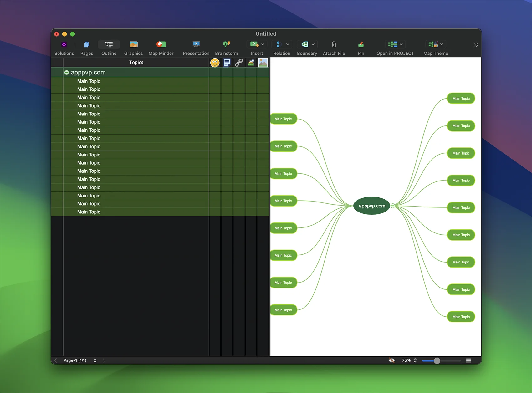Click Open in PROJECT icon

point(392,44)
